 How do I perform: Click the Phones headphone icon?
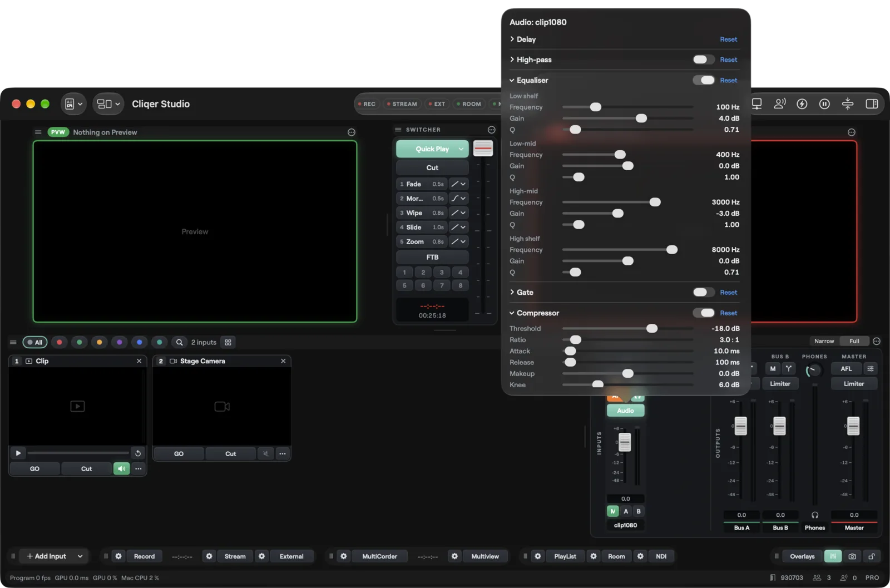click(x=815, y=515)
